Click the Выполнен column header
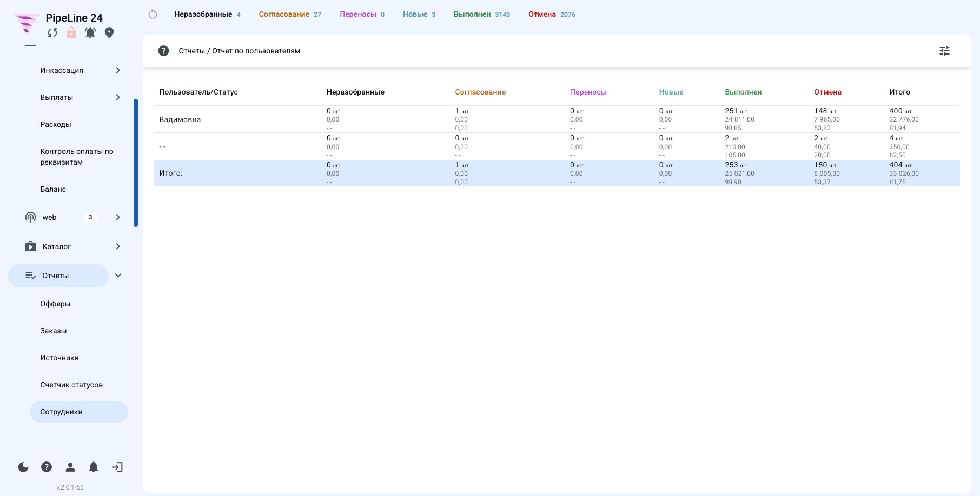This screenshot has width=980, height=496. pos(743,92)
